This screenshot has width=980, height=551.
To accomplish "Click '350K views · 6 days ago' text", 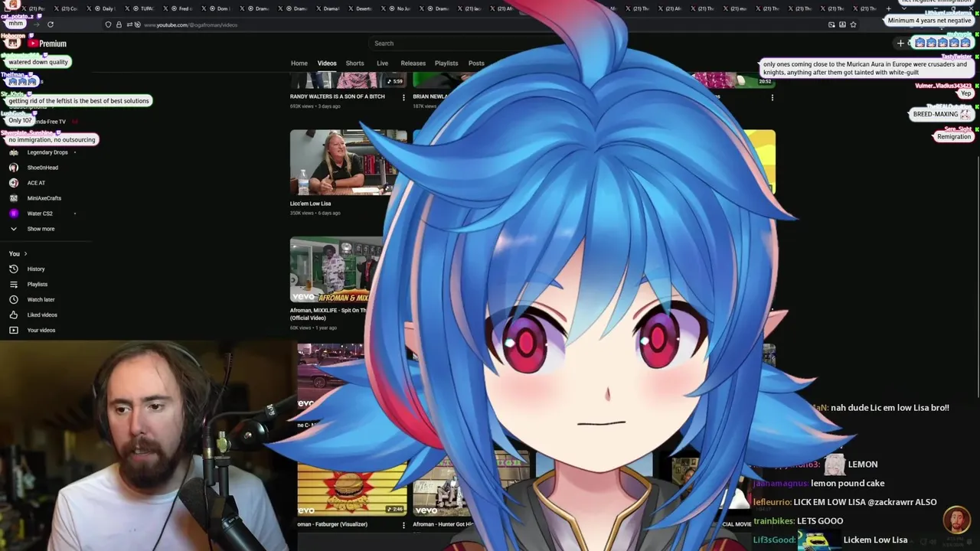I will pos(315,213).
